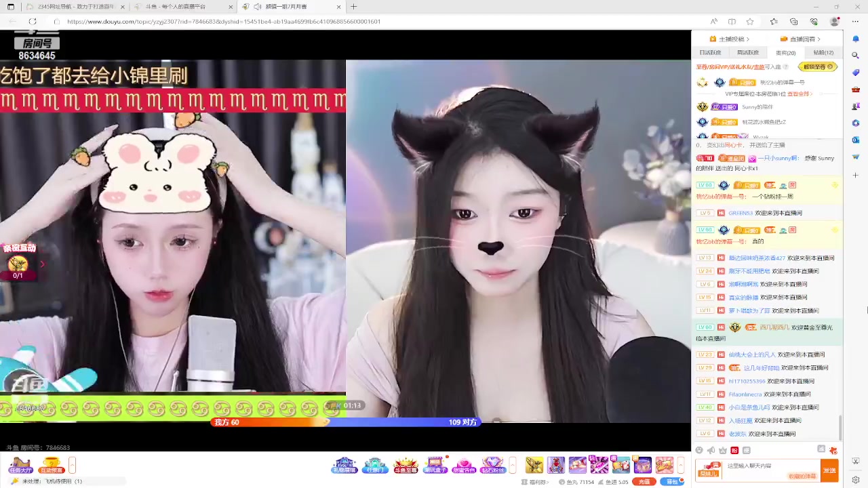Switch to the 日活跃度 tab
The width and height of the screenshot is (868, 488).
[x=710, y=53]
